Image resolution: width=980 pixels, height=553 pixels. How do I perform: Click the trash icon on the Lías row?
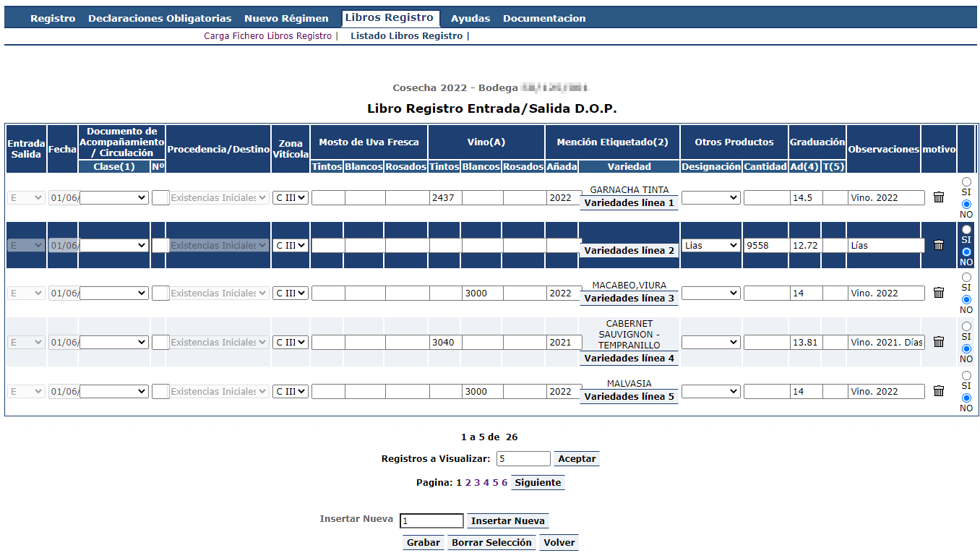[x=939, y=245]
